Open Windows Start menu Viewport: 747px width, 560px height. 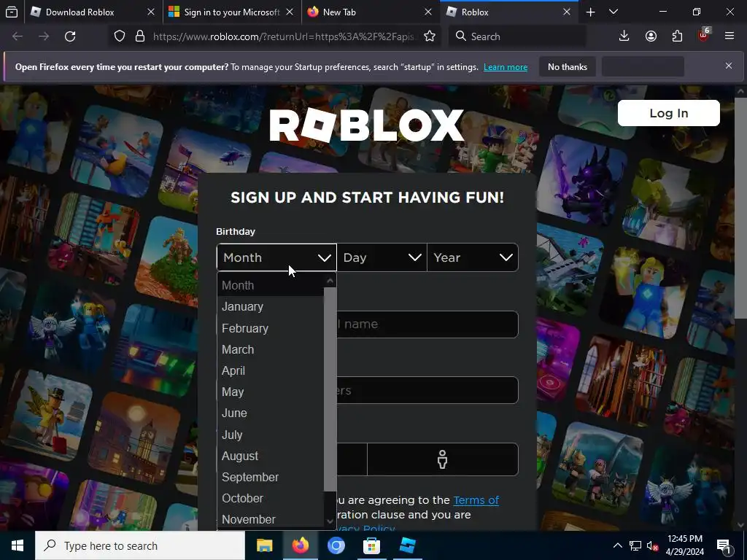pos(18,545)
